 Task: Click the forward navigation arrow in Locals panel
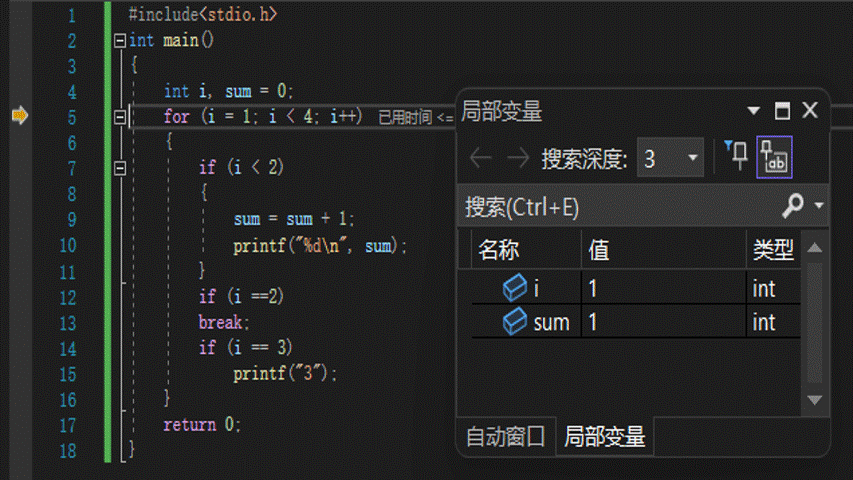coord(517,158)
